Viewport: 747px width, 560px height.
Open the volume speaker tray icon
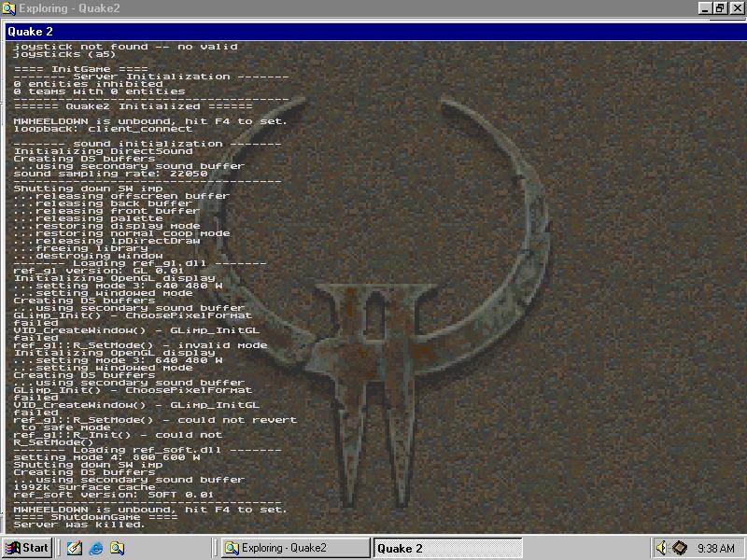pyautogui.click(x=662, y=548)
